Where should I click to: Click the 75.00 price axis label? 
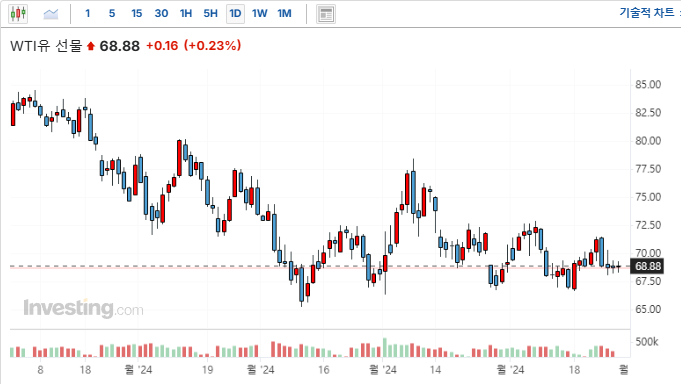(x=648, y=197)
